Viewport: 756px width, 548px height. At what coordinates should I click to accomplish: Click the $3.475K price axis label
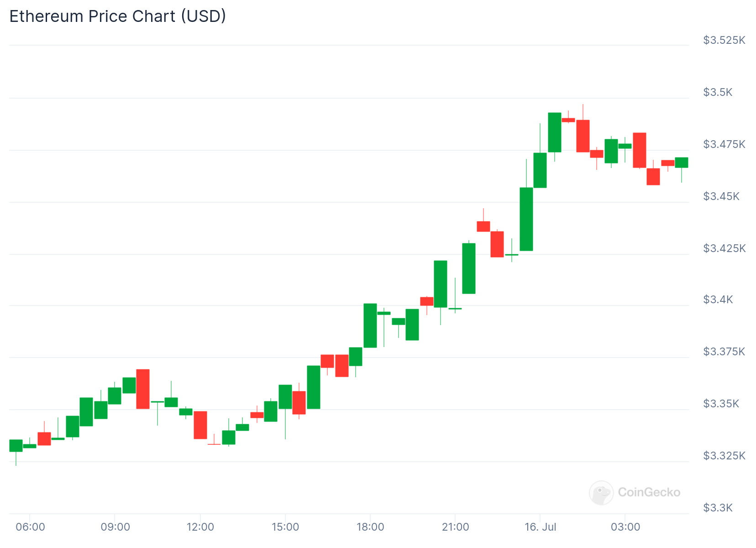point(724,144)
